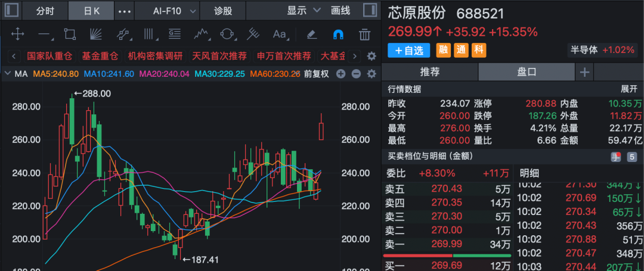Click the eraser drawing tool
This screenshot has width=644, height=271.
tap(311, 34)
